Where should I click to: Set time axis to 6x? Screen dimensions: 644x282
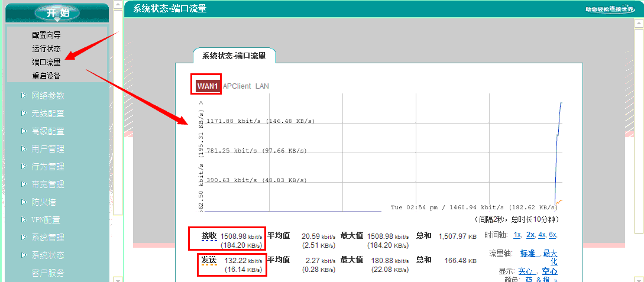553,235
